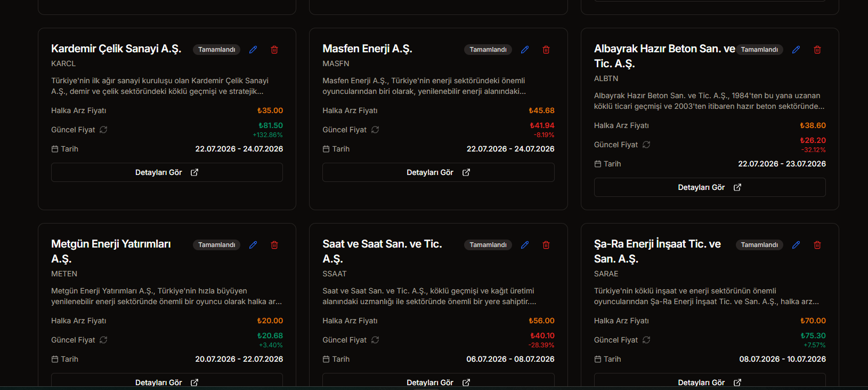Screen dimensions: 868x390
Task: Refresh the Şa-Ra Enerji current price
Action: tap(646, 340)
